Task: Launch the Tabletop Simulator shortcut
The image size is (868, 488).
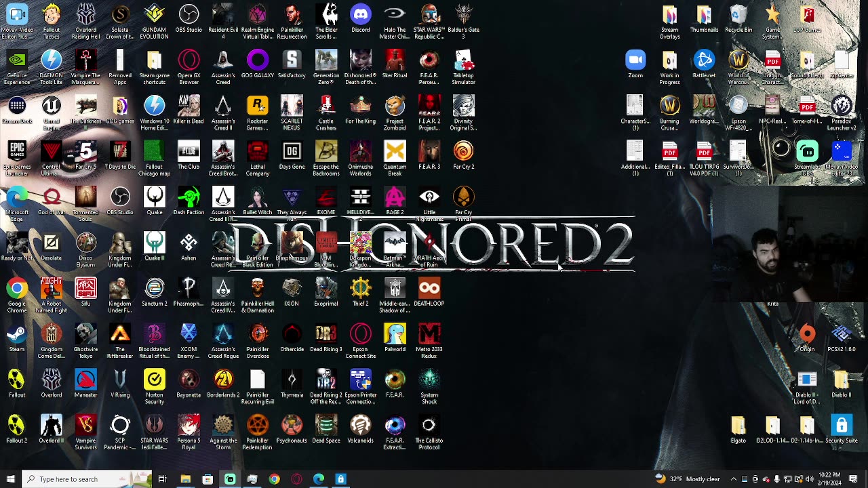Action: [463, 66]
